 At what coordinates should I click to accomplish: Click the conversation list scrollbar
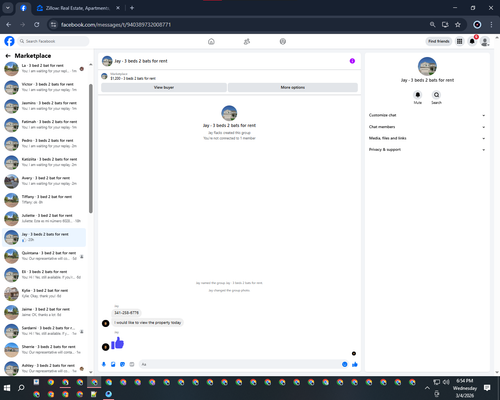(91, 148)
